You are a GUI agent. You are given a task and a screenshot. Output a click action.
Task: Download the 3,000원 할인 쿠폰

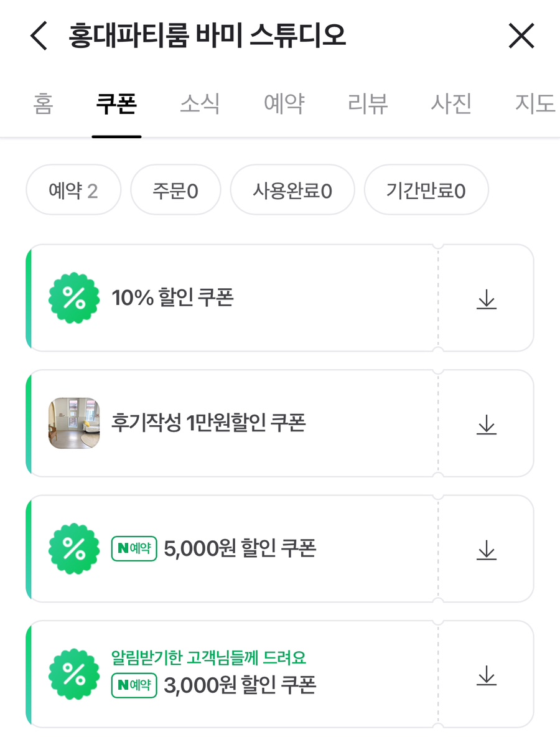(x=486, y=675)
